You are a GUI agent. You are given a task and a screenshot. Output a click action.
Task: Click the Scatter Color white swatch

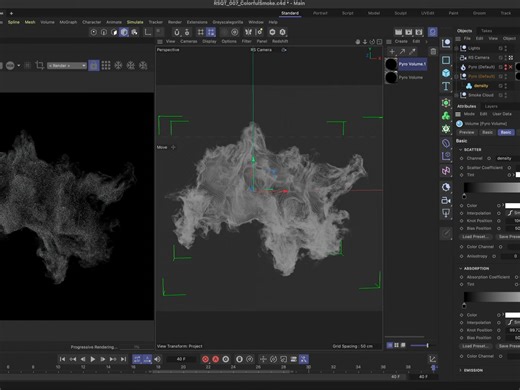(x=513, y=205)
